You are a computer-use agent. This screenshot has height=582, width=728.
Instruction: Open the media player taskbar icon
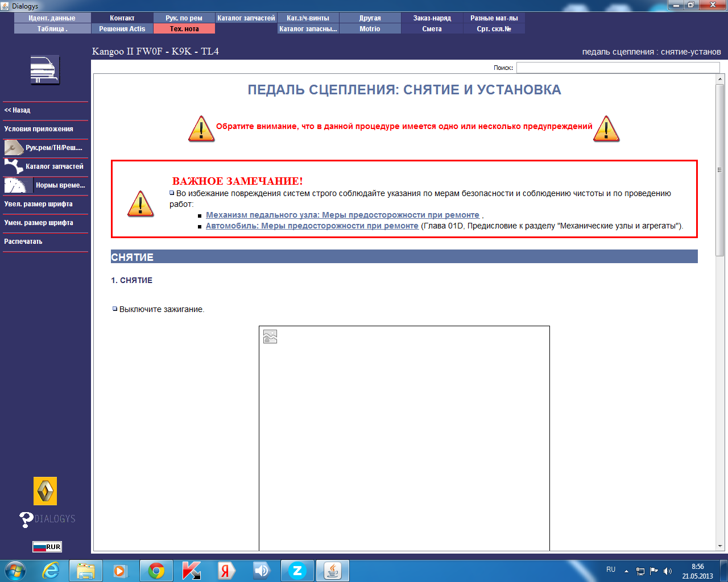(120, 571)
